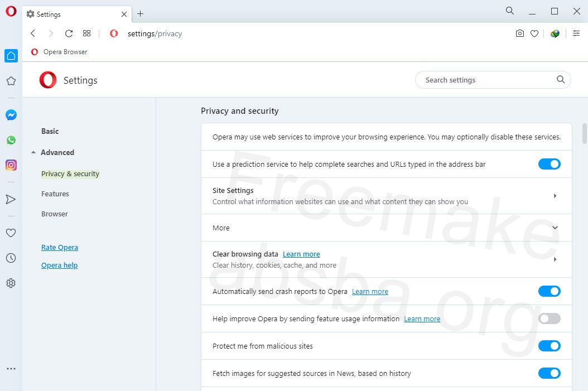This screenshot has width=588, height=391.
Task: Toggle Fetch images for suggested sources
Action: (550, 373)
